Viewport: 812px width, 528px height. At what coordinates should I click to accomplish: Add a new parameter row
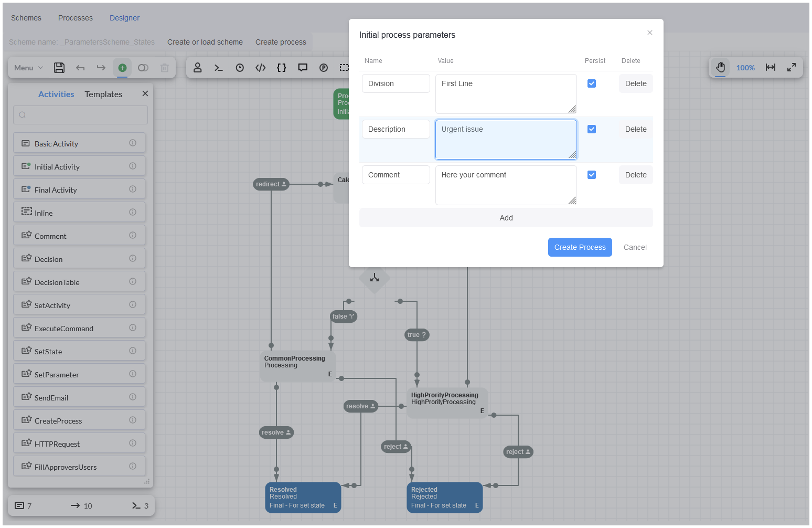click(506, 218)
